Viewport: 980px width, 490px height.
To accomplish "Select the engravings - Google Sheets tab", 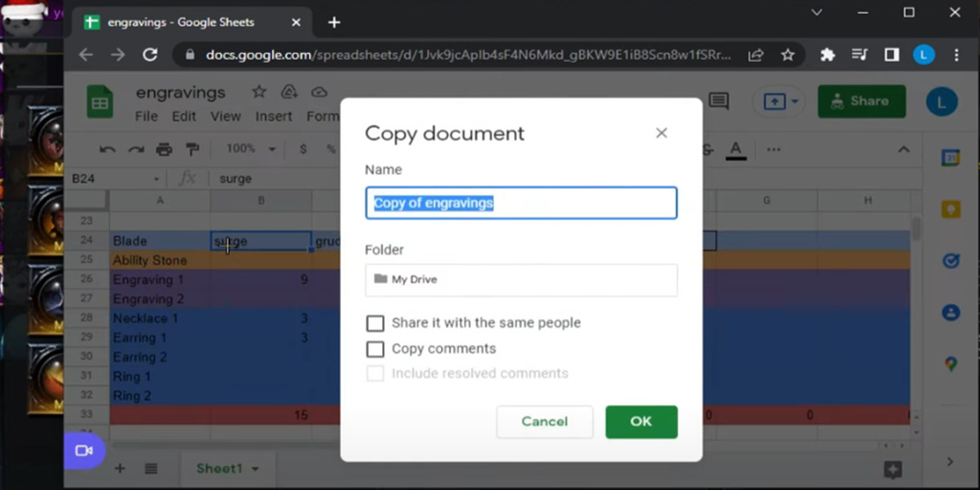I will point(193,22).
